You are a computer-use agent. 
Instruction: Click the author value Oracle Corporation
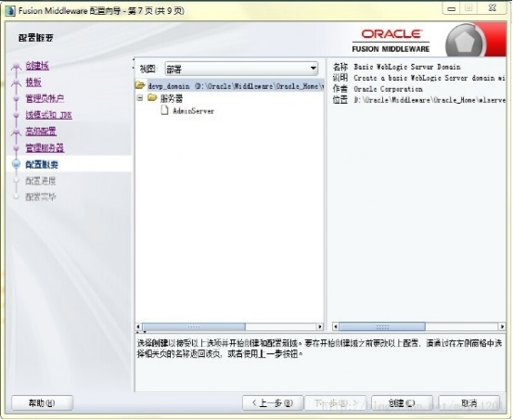pyautogui.click(x=388, y=89)
